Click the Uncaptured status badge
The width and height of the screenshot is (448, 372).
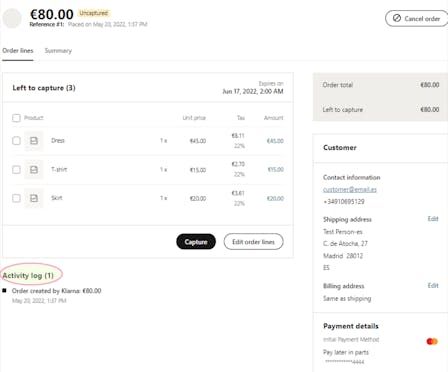coord(94,13)
